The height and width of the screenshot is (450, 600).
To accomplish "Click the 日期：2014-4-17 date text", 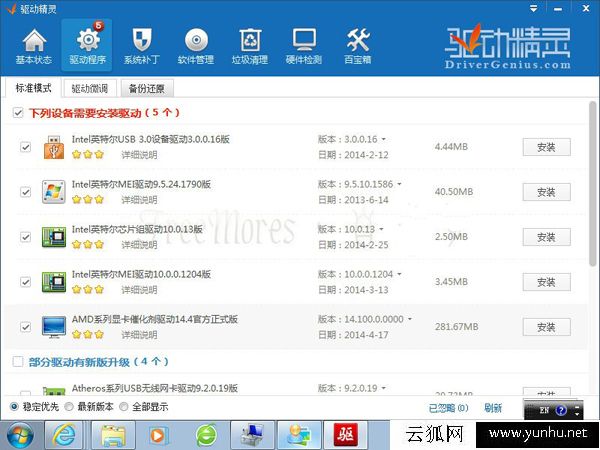I will click(353, 335).
